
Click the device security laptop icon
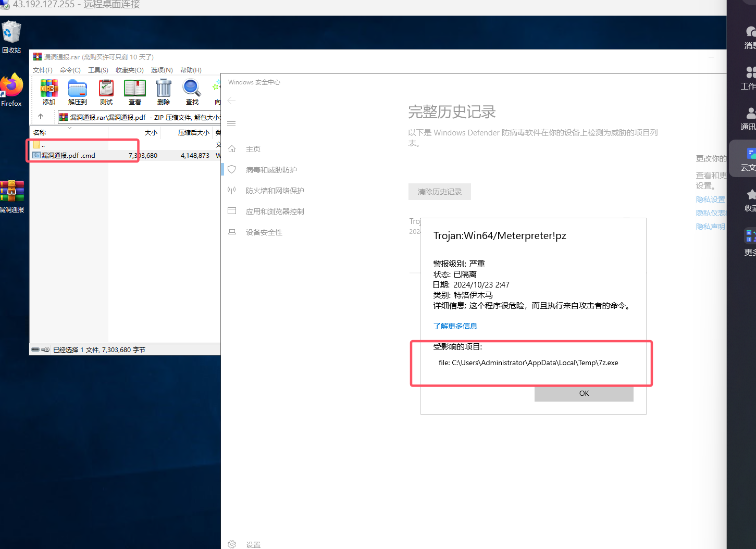[x=232, y=232]
